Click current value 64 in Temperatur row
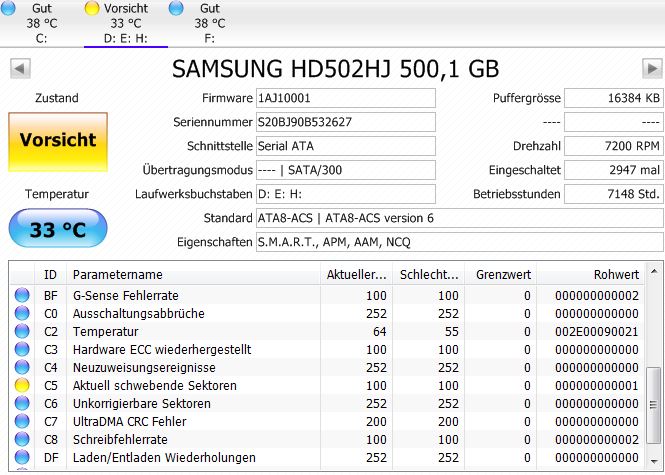This screenshot has height=475, width=665. click(x=380, y=331)
